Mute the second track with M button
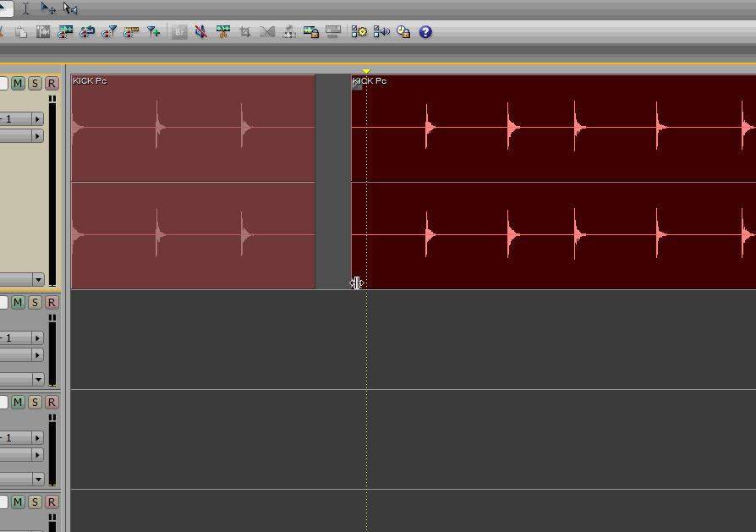756x532 pixels. click(x=18, y=303)
